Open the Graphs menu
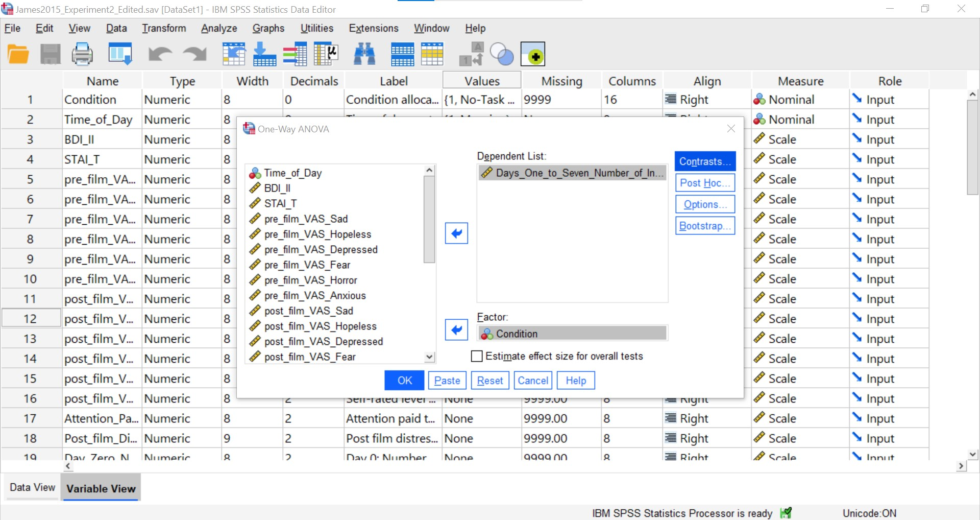 pos(268,28)
